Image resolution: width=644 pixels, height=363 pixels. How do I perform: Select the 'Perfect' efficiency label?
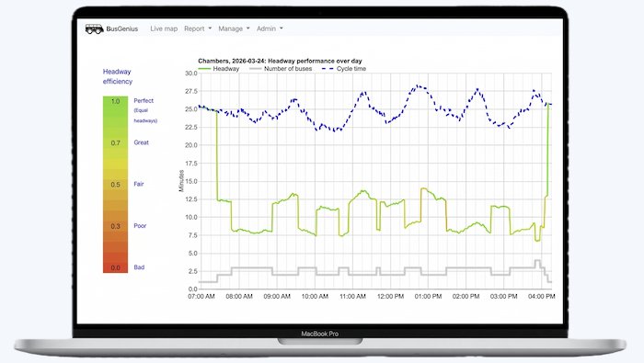click(x=144, y=101)
